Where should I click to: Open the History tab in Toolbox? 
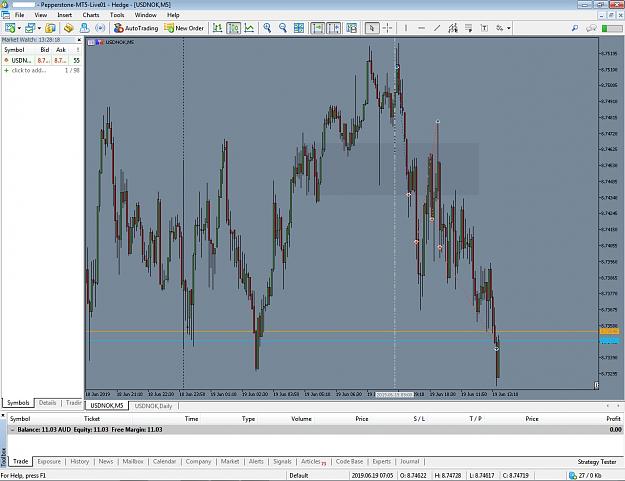click(x=80, y=461)
